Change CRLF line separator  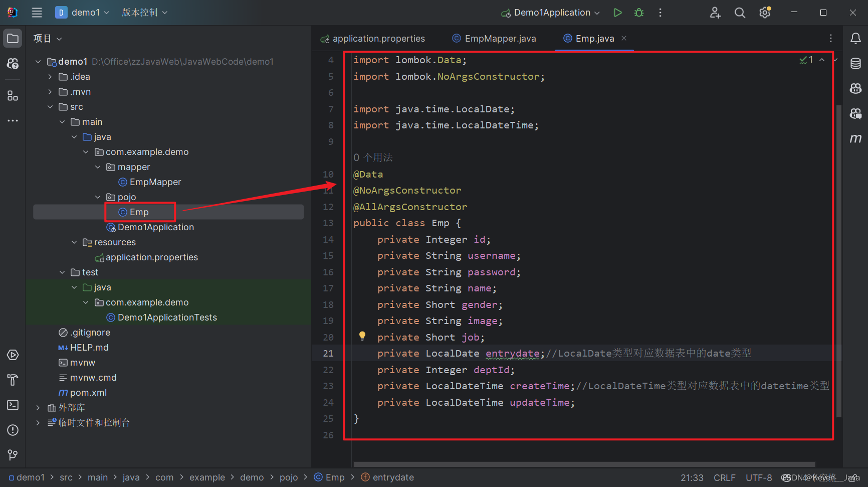(x=725, y=477)
